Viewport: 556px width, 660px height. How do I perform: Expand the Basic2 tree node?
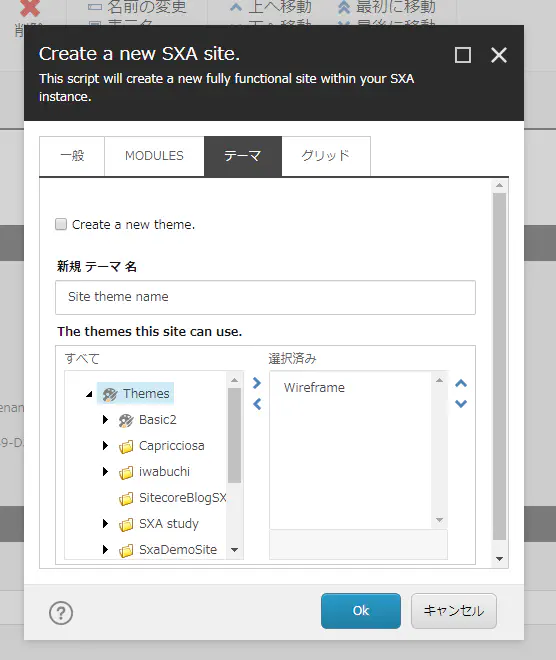pos(105,420)
